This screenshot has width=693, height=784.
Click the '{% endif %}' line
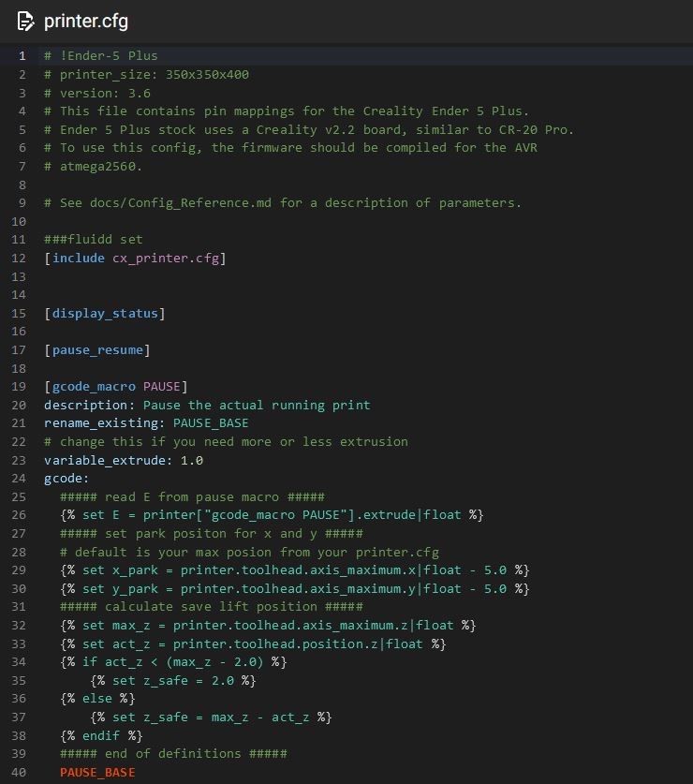pos(101,736)
